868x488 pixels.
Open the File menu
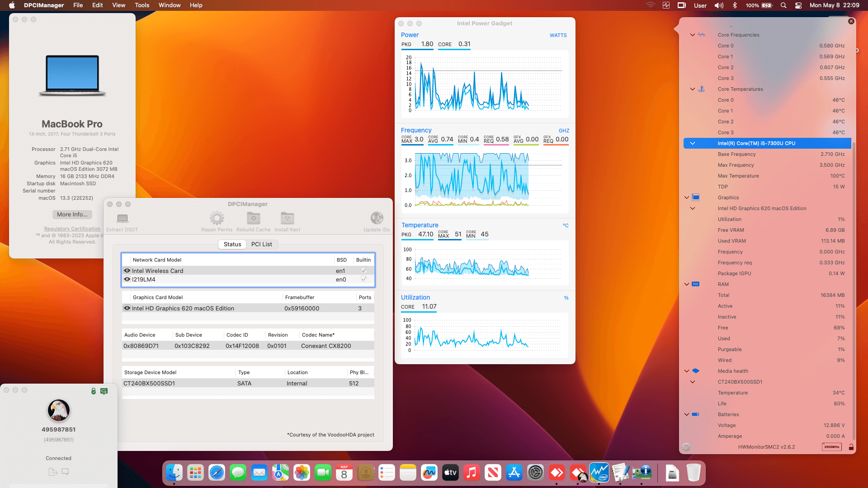pos(78,5)
